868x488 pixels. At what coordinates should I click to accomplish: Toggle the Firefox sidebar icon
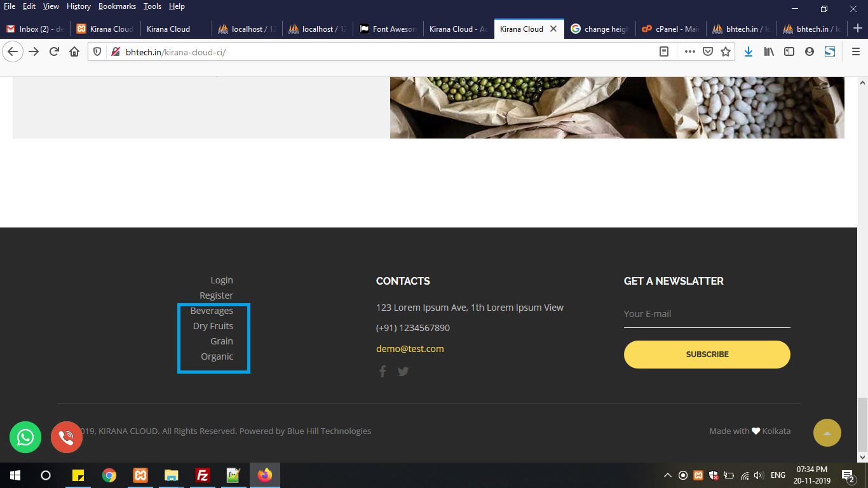coord(789,51)
